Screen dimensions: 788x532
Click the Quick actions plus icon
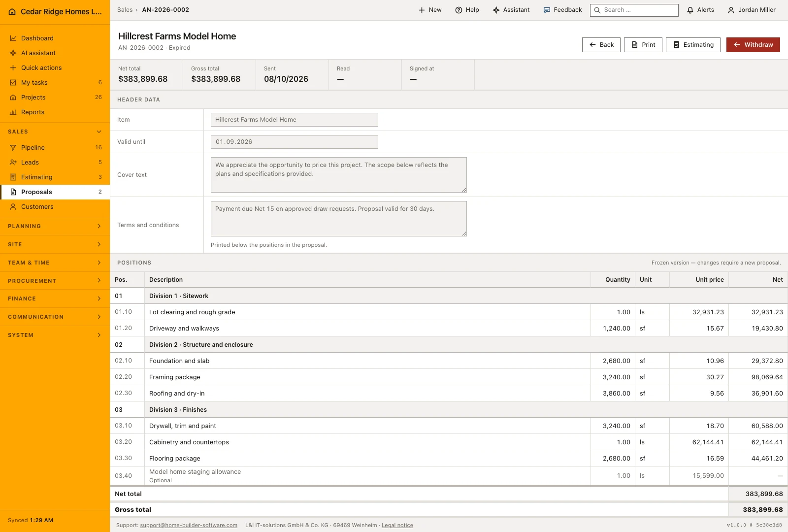13,68
